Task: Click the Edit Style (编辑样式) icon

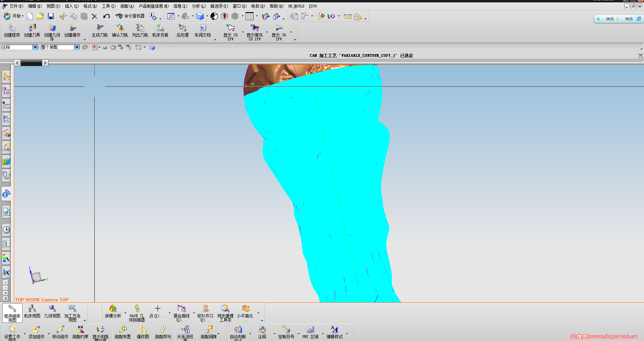Action: (335, 332)
